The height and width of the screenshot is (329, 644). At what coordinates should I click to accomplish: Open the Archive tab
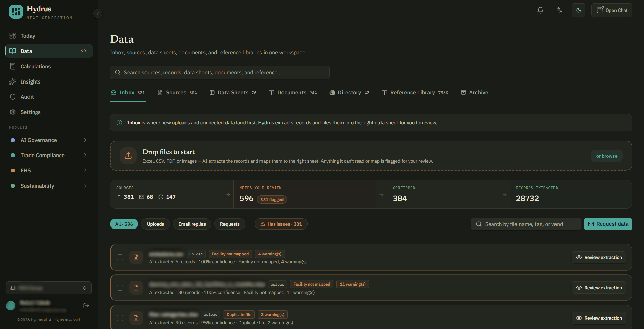pyautogui.click(x=474, y=93)
